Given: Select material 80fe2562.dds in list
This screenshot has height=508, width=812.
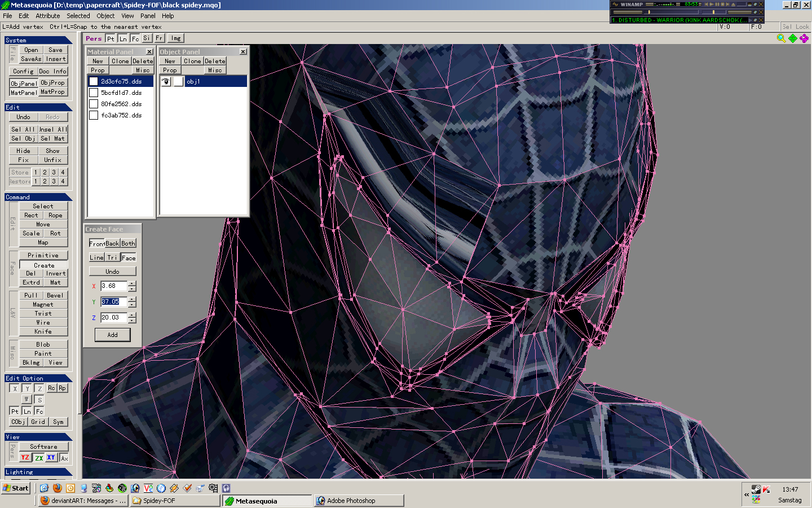Looking at the screenshot, I should tap(121, 104).
